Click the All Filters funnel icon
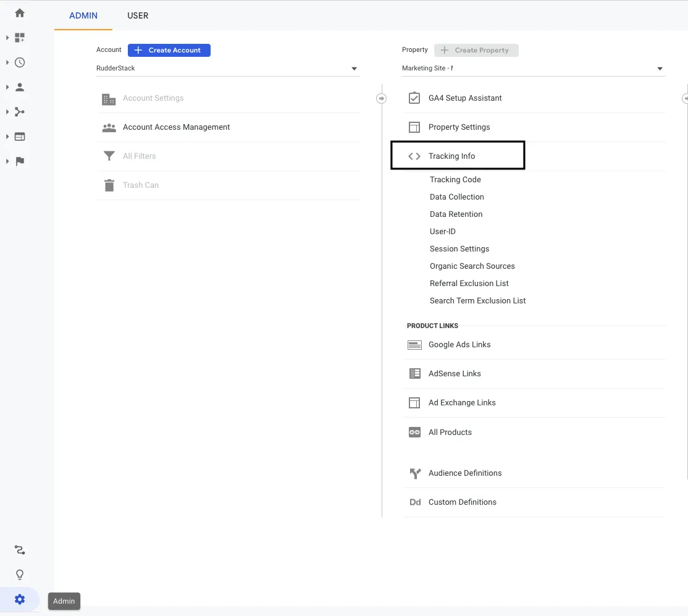Image resolution: width=688 pixels, height=616 pixels. point(109,156)
